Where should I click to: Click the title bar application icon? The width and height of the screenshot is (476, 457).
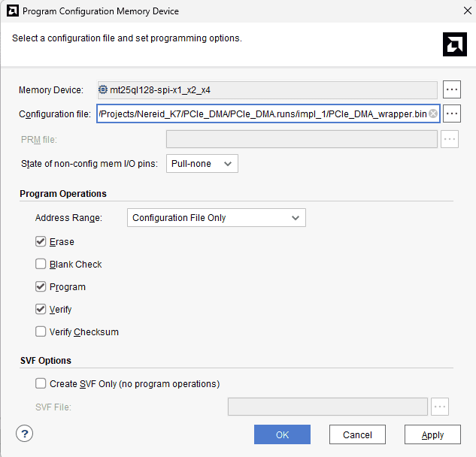coord(12,11)
